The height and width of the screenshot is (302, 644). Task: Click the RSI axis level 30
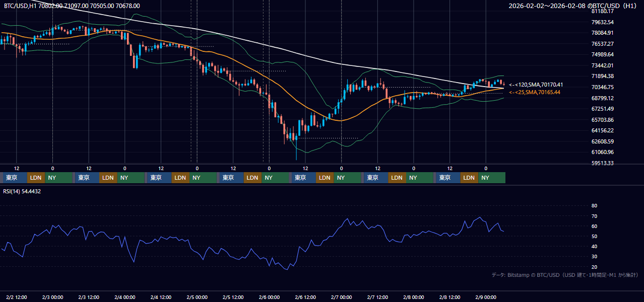tap(594, 257)
